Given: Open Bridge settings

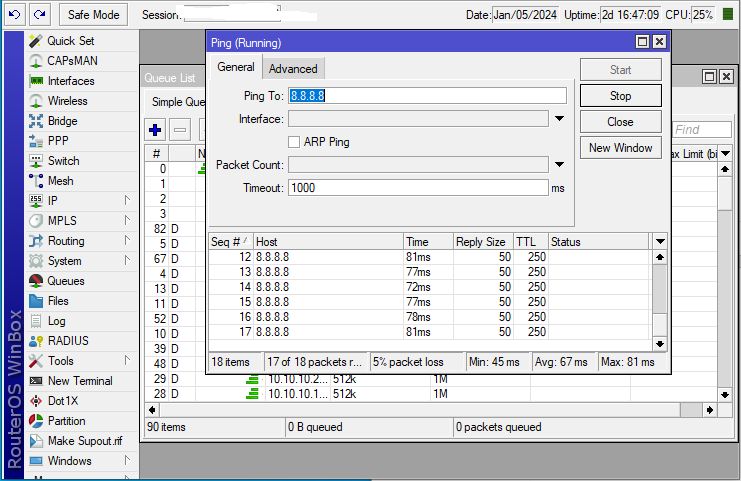Looking at the screenshot, I should [62, 121].
